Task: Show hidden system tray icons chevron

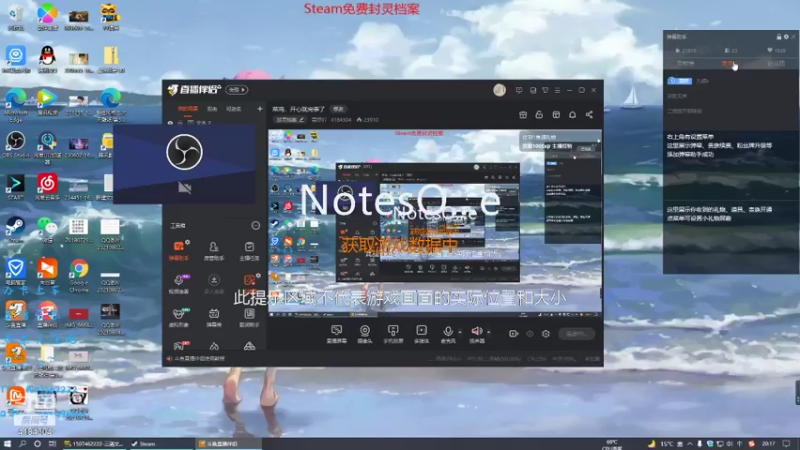Action: point(690,444)
